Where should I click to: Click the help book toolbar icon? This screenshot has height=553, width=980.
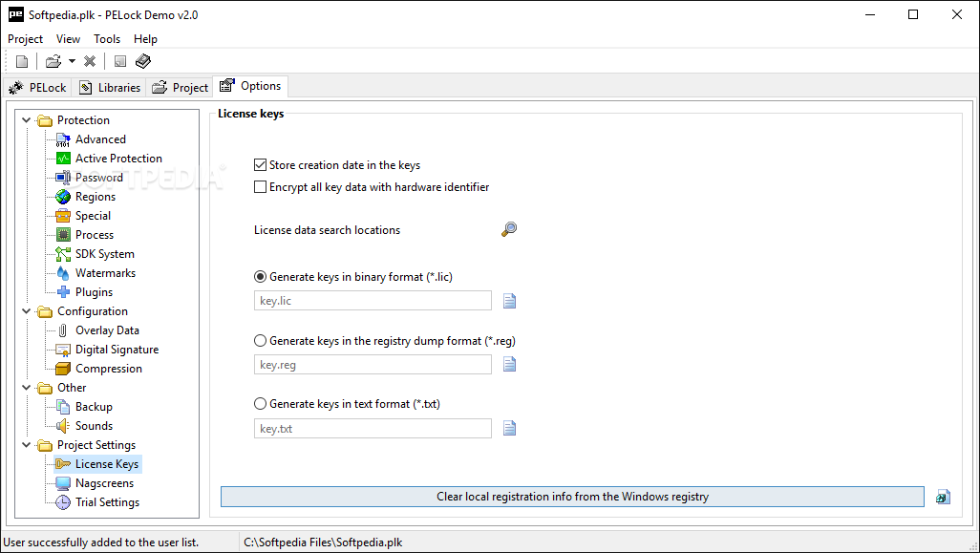click(143, 61)
